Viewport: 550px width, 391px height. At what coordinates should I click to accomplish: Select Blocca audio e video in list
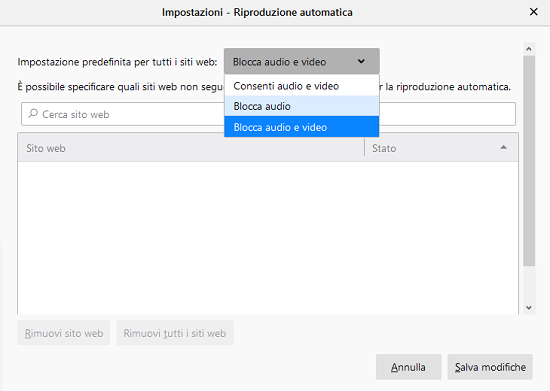click(302, 127)
